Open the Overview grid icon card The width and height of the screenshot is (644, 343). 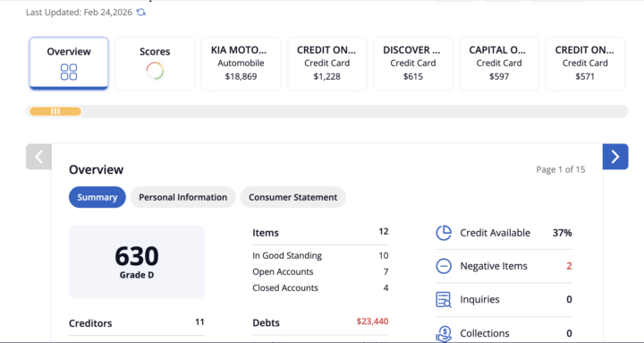(69, 72)
